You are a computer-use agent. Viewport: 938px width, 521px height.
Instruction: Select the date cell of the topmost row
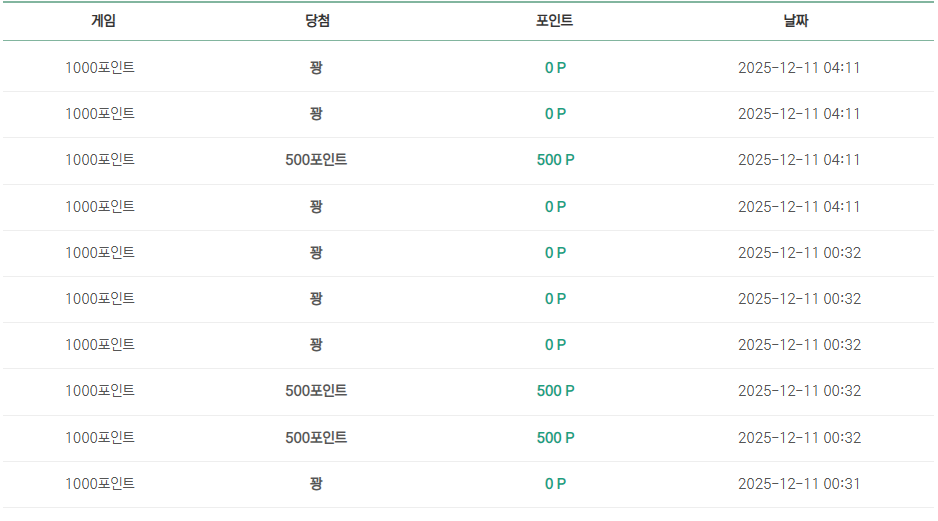tap(799, 68)
